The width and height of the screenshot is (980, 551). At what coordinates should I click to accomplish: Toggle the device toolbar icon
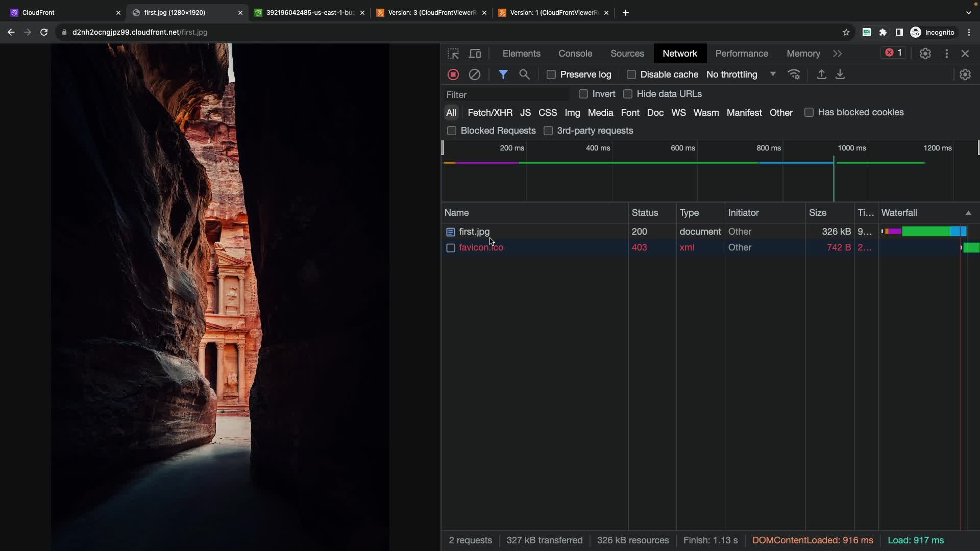[x=475, y=54]
